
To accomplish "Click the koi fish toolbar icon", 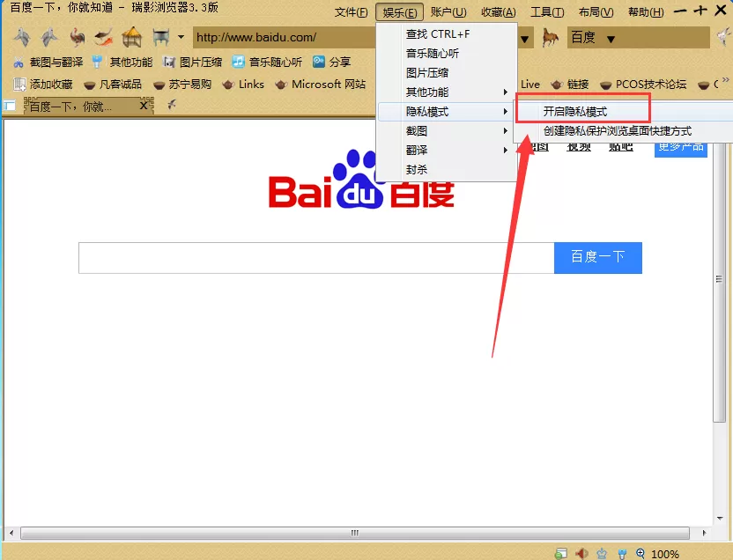I will pos(104,37).
